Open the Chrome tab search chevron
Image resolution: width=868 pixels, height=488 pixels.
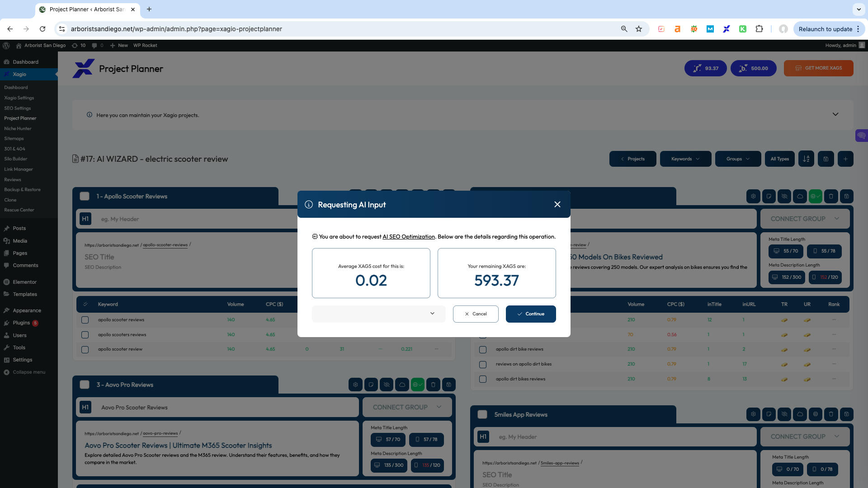click(859, 9)
